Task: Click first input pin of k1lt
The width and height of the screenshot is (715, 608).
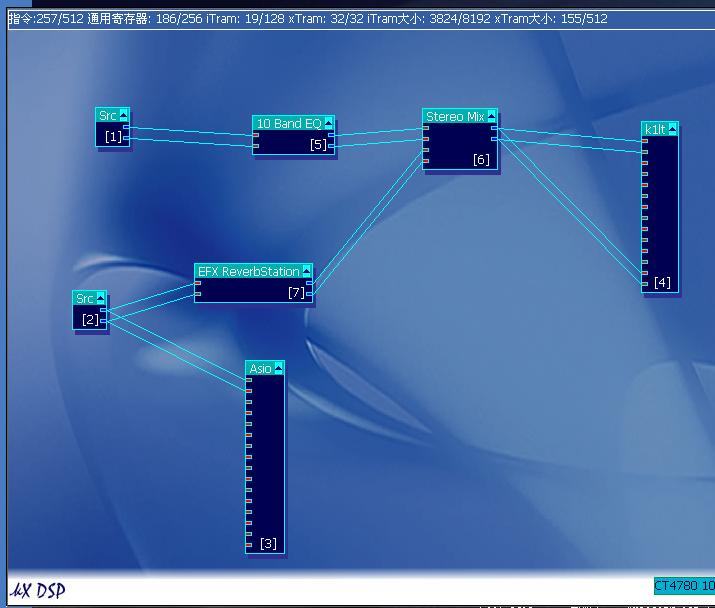Action: point(645,141)
